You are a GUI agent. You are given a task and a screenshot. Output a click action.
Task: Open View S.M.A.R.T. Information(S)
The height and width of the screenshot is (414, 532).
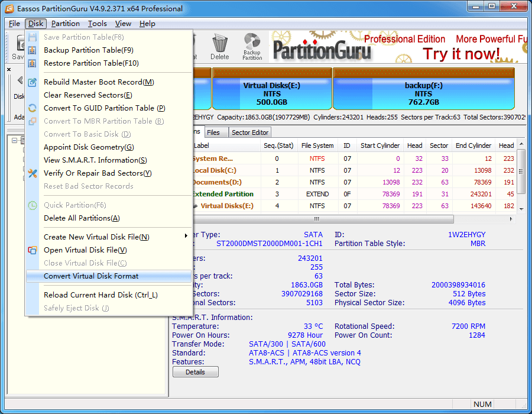coord(109,160)
